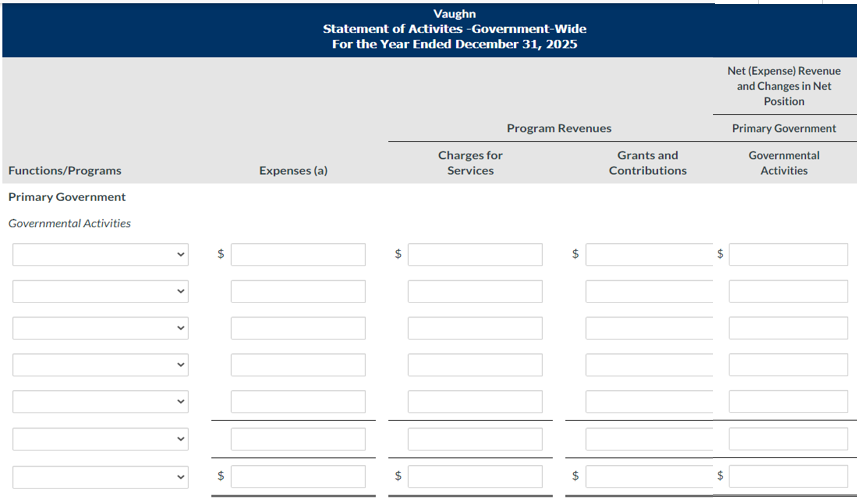Open the first Governmental Activities function dropdown

click(x=101, y=255)
